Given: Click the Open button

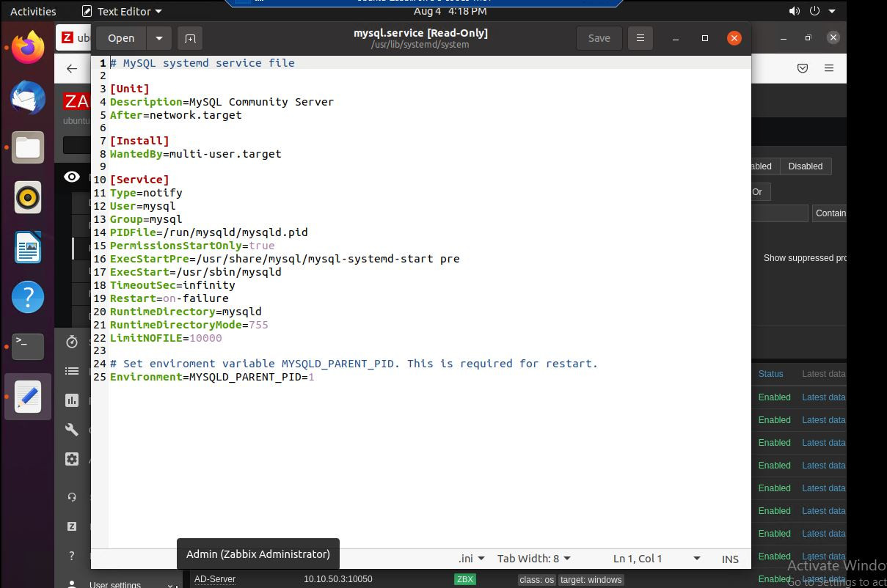Looking at the screenshot, I should 121,38.
